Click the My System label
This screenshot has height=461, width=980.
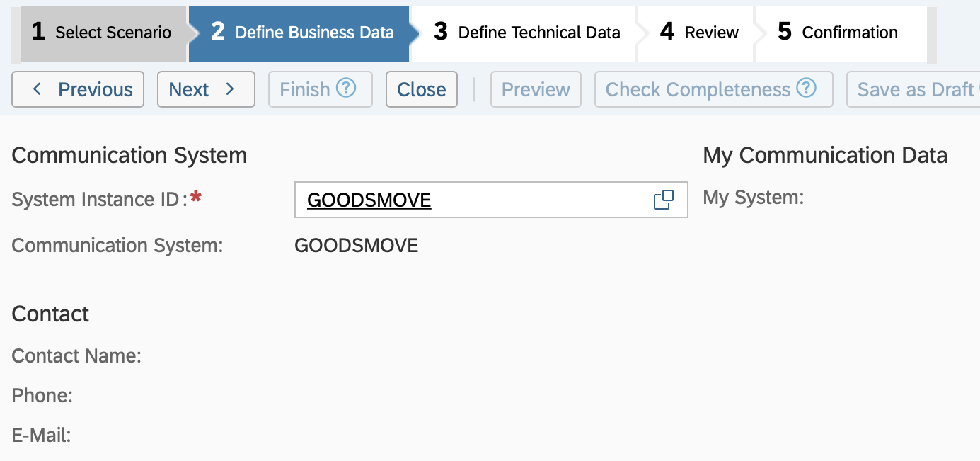753,198
